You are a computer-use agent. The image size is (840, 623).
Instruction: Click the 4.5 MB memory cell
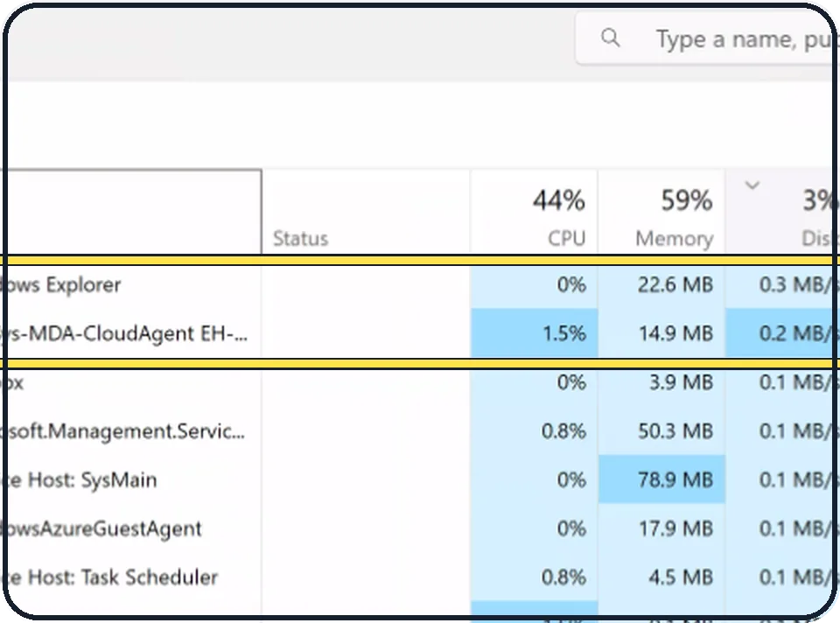[x=661, y=577]
